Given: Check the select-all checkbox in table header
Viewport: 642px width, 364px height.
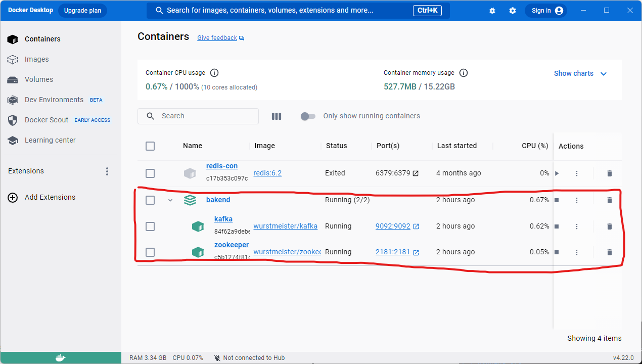Looking at the screenshot, I should point(150,146).
